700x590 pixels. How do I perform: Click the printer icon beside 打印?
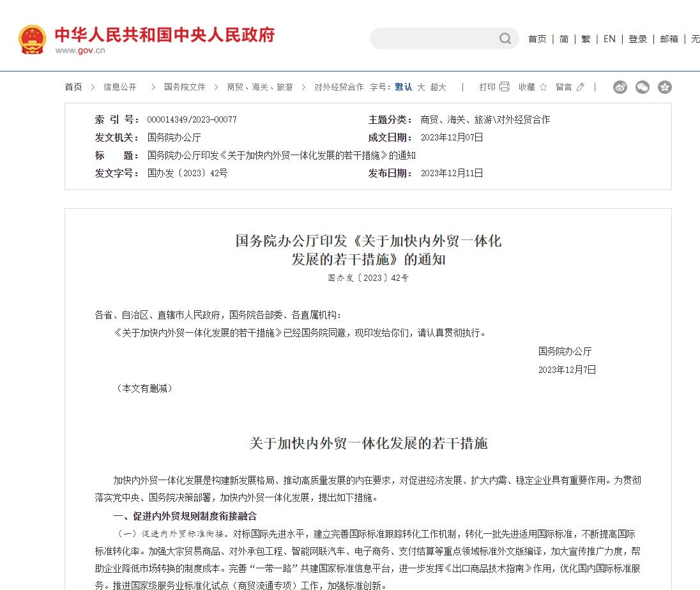[505, 87]
